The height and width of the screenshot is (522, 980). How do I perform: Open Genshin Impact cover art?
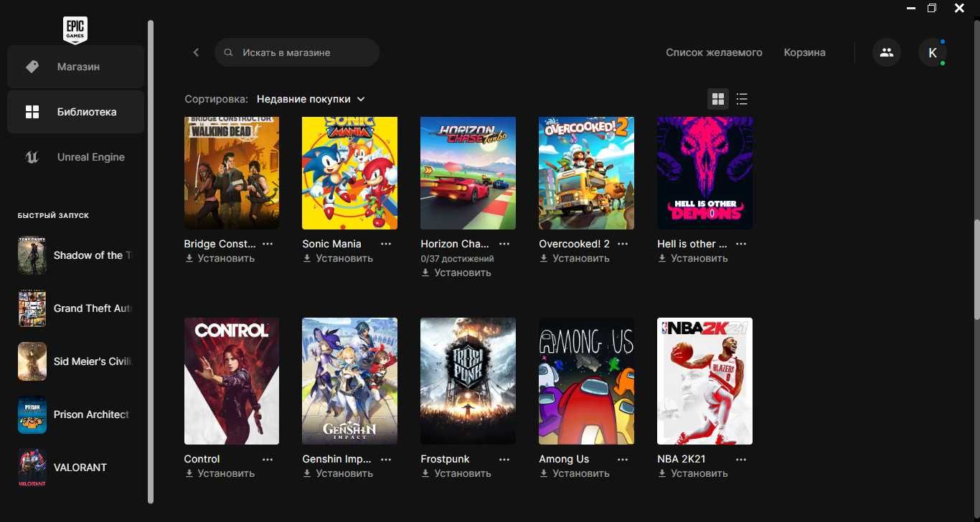click(349, 381)
